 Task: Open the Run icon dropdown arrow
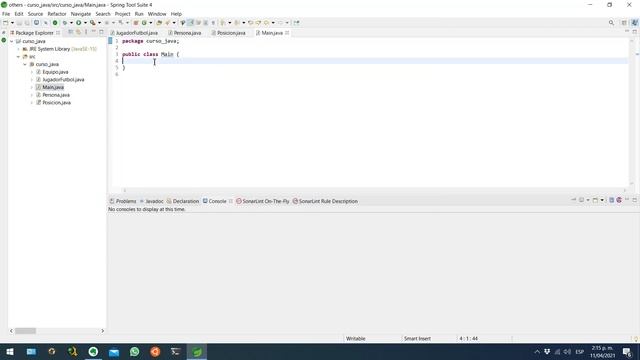[x=85, y=23]
